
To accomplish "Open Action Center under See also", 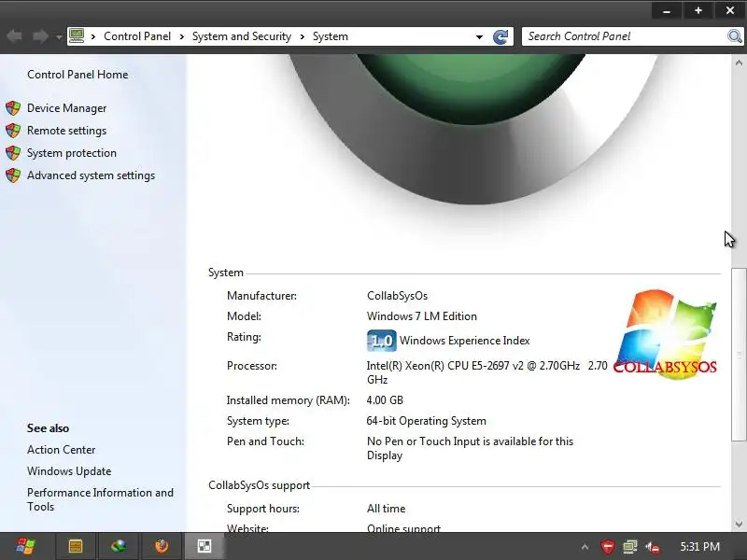I will [x=61, y=450].
